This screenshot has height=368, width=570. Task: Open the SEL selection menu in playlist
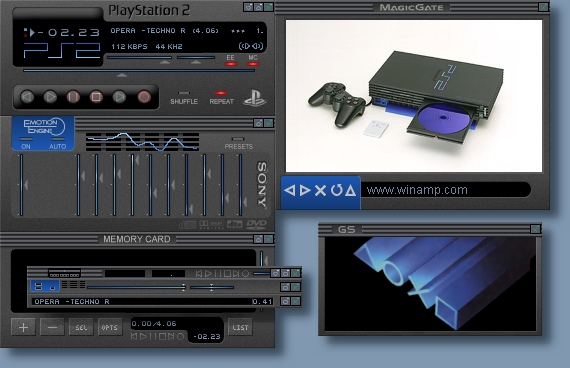pyautogui.click(x=81, y=327)
